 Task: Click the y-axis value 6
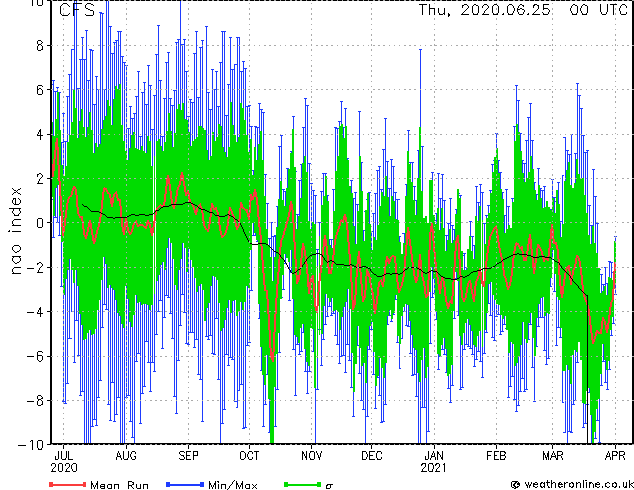[x=40, y=90]
